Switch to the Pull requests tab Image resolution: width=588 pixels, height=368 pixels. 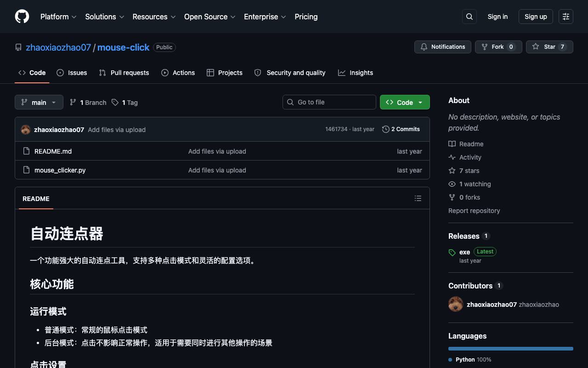pos(124,73)
